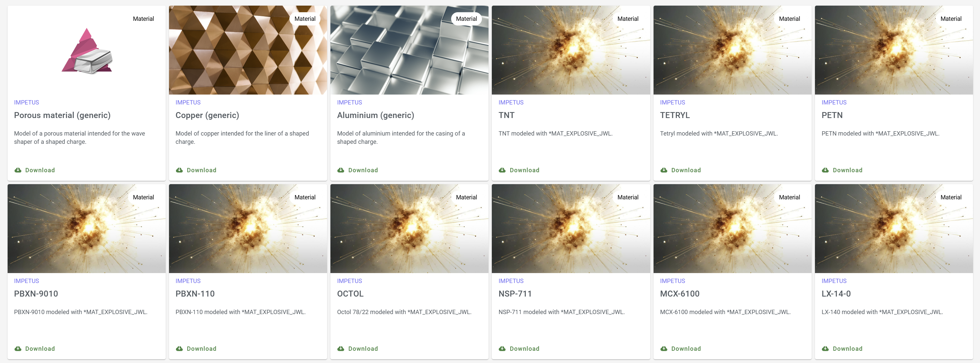Screen dimensions: 980x363
Task: Click the IMPETUS link above Copper (generic)
Action: click(188, 102)
